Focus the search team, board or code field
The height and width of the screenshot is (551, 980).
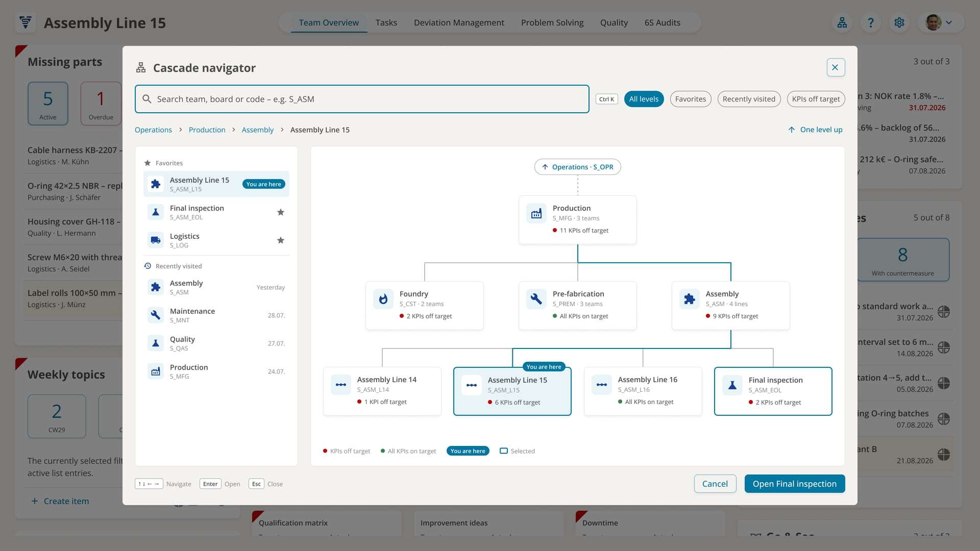tap(362, 99)
